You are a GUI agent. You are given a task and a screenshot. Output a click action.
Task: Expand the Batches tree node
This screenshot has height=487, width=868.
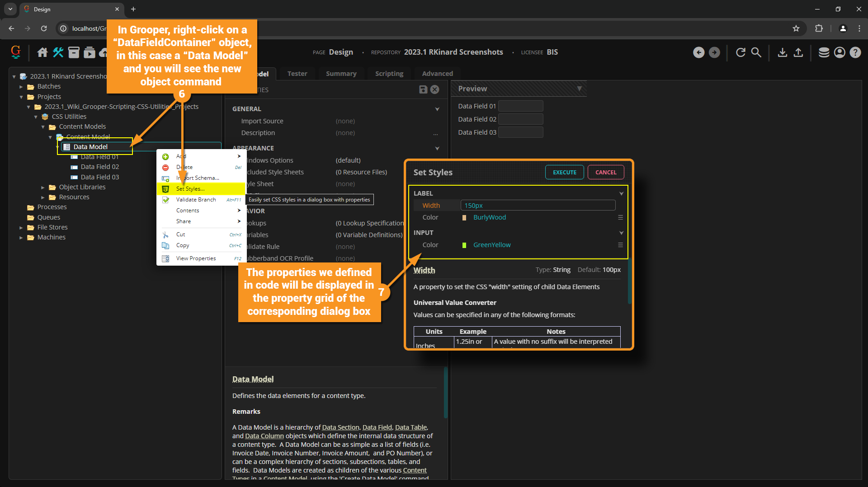pyautogui.click(x=21, y=86)
